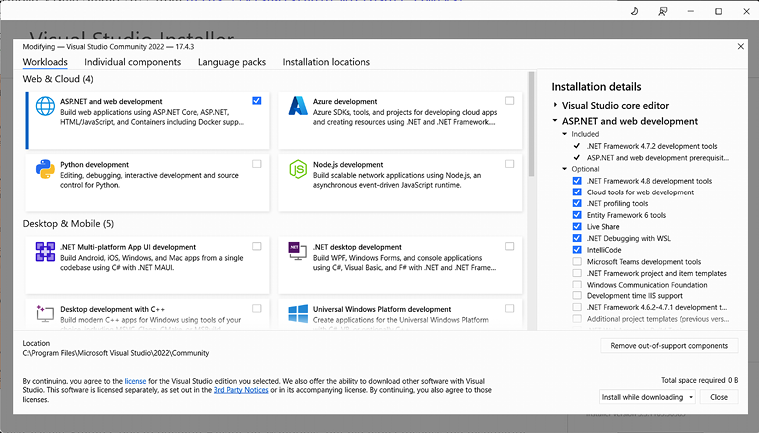Image resolution: width=759 pixels, height=433 pixels.
Task: Collapse the Included components section
Action: pos(564,134)
